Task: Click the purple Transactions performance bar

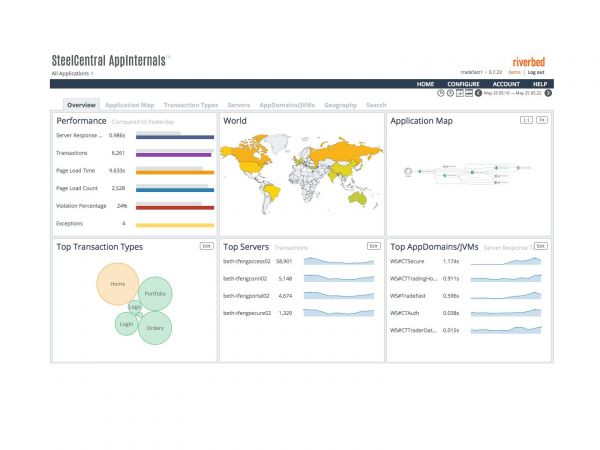Action: click(173, 154)
